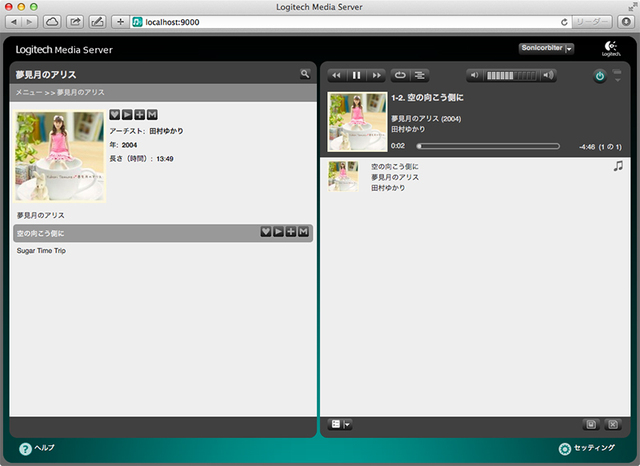Toggle shuffle mode for the playlist
Image resolution: width=640 pixels, height=466 pixels.
420,75
